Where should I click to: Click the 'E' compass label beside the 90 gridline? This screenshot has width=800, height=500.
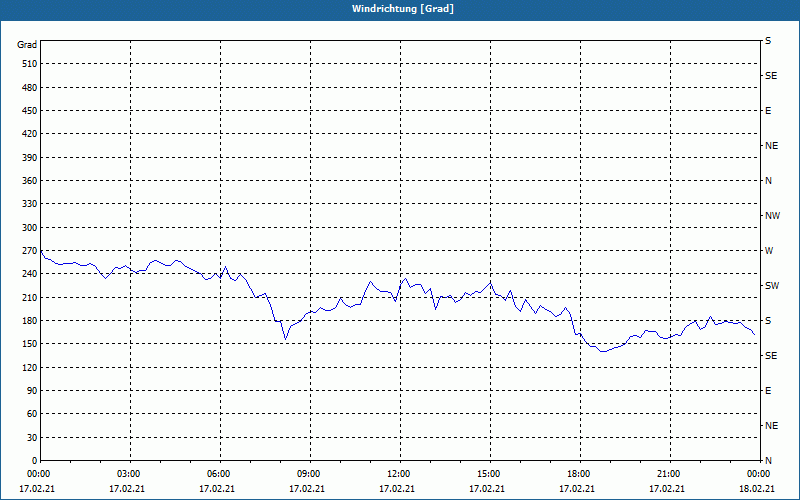coord(768,391)
